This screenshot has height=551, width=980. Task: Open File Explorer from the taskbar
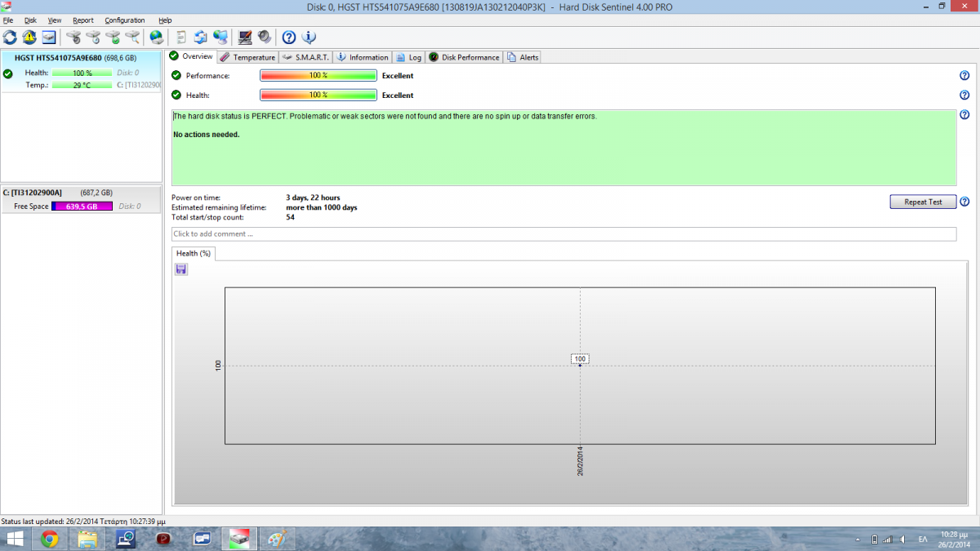[x=87, y=539]
